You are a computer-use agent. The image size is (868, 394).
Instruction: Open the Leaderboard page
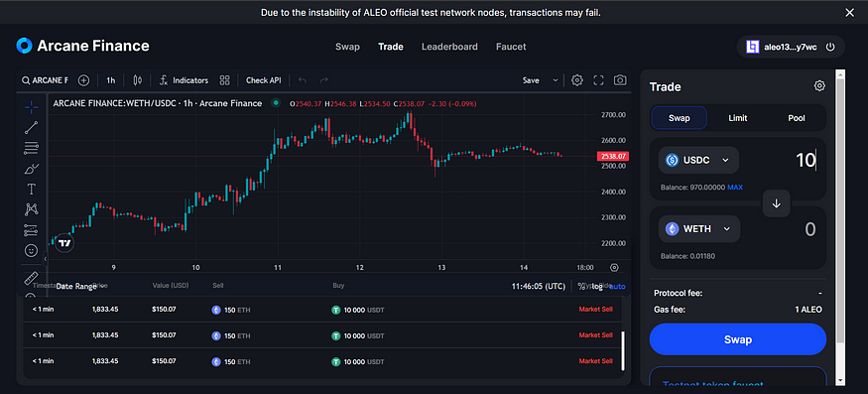click(449, 47)
